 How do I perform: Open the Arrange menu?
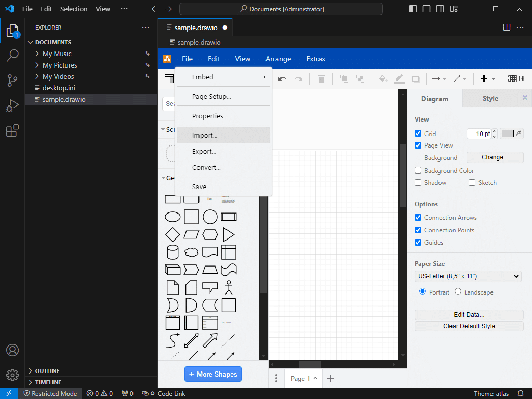coord(278,59)
